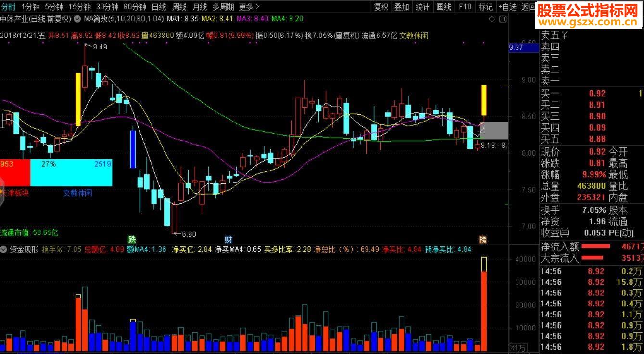This screenshot has width=644, height=354.
Task: Select the 15分钟 period tab
Action: 79,7
